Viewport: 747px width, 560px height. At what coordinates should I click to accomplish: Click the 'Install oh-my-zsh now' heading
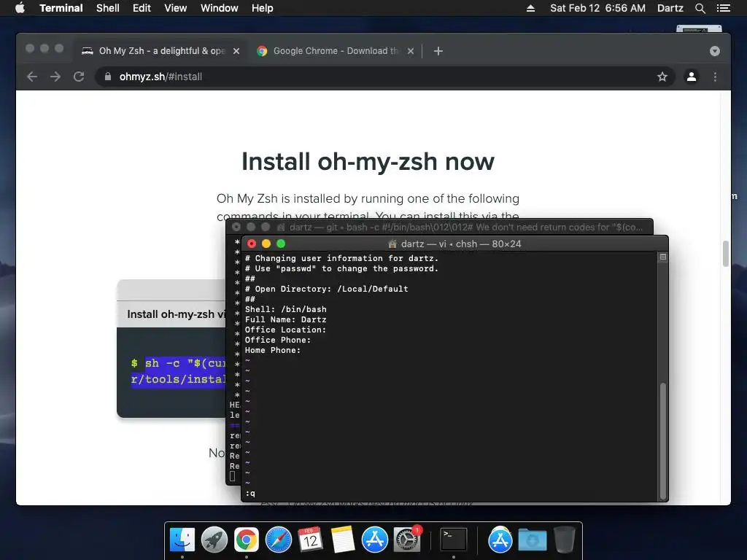[x=368, y=161]
